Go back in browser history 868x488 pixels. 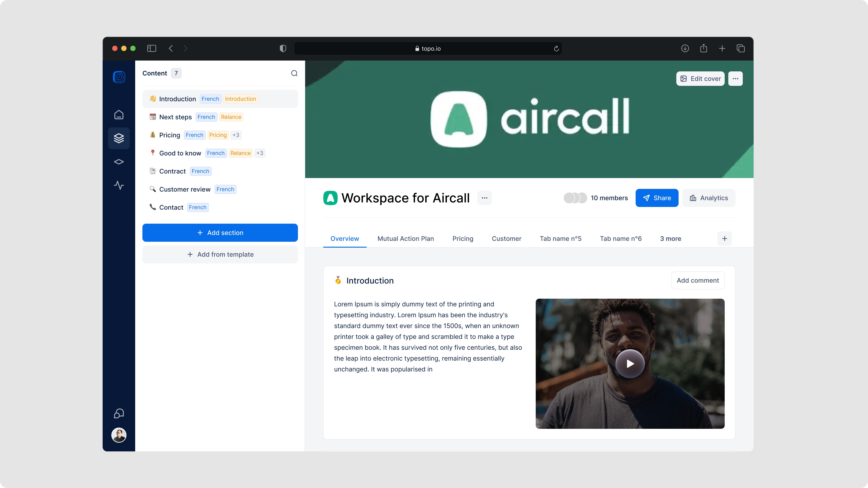(171, 49)
